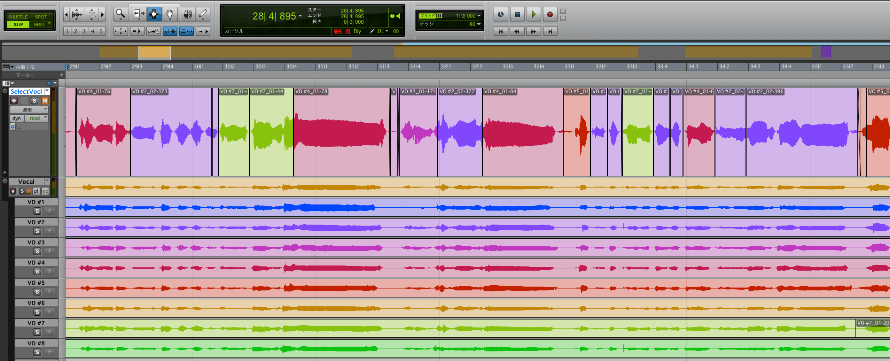The width and height of the screenshot is (890, 361).
Task: Toggle the blue Link Timeline and Edit Selection button
Action: click(x=170, y=31)
